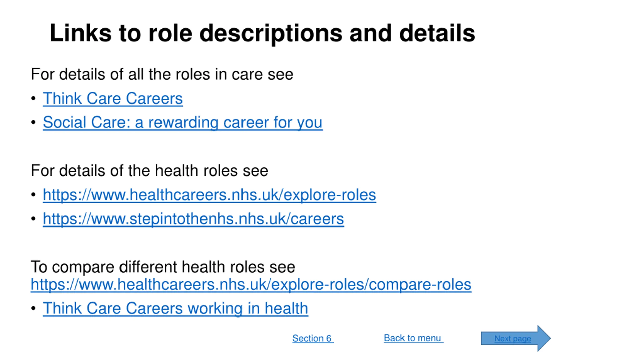This screenshot has height=362, width=644.
Task: Follow the healthcareers explore-roles URL
Action: (209, 195)
